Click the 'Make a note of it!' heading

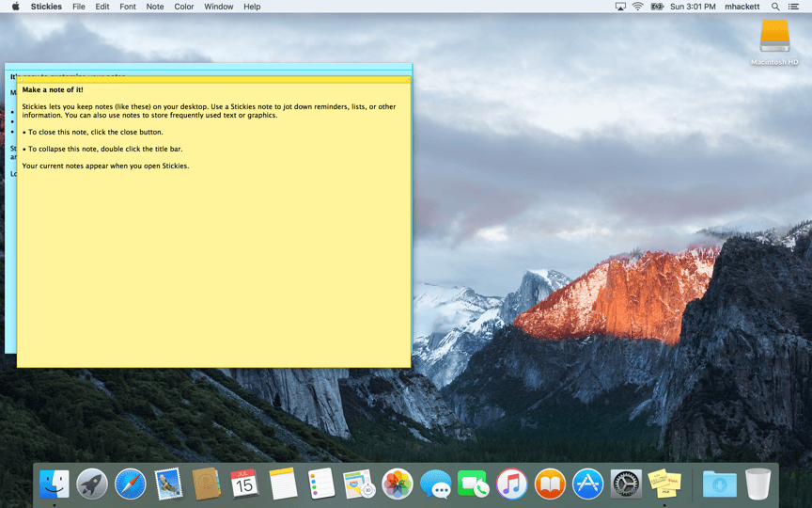pyautogui.click(x=53, y=89)
